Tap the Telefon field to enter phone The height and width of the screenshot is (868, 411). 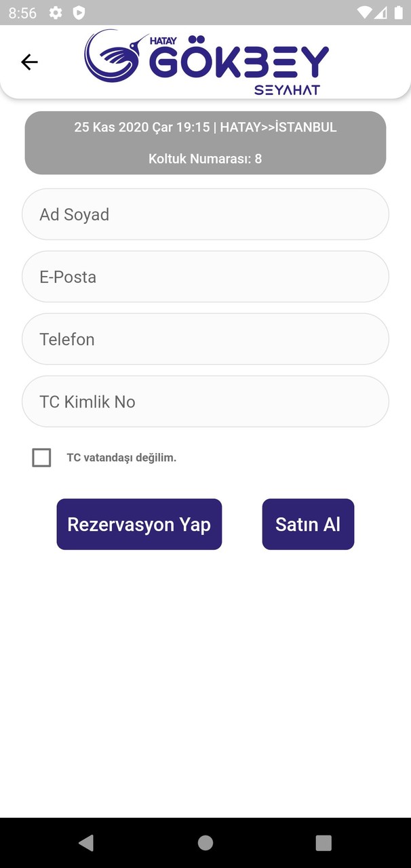click(206, 339)
